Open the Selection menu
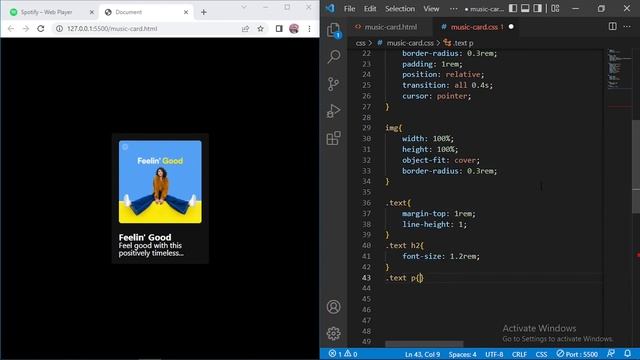This screenshot has height=360, width=640. [x=400, y=9]
